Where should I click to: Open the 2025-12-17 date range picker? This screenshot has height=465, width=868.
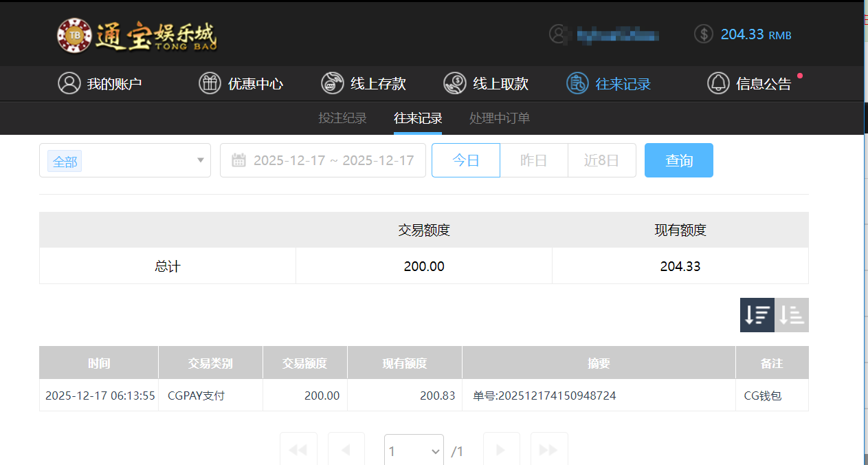[323, 160]
